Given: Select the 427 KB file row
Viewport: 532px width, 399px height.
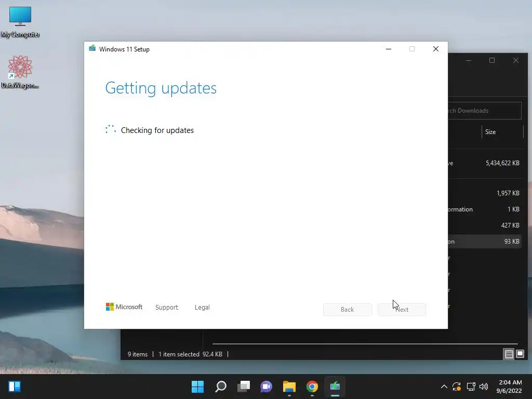Looking at the screenshot, I should (485, 225).
